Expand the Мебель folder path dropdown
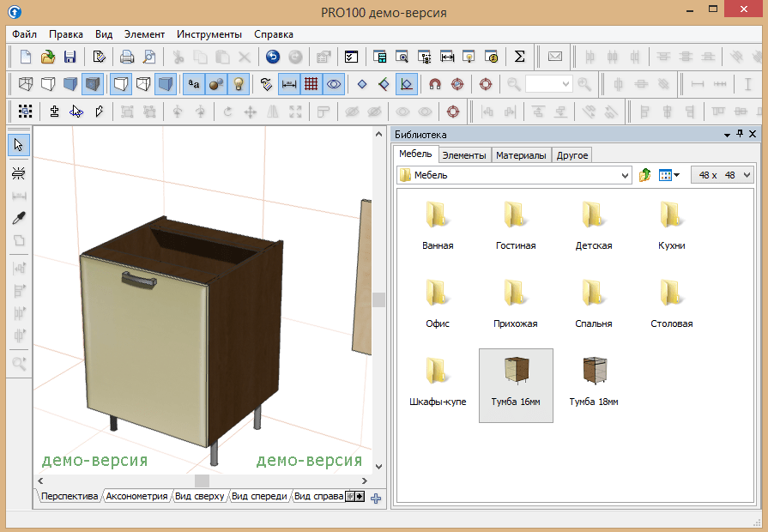Image resolution: width=768 pixels, height=532 pixels. pyautogui.click(x=625, y=175)
